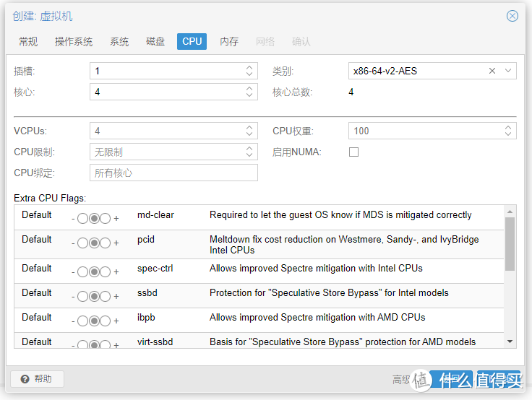This screenshot has height=400, width=532.
Task: Click the 核心 spinner arrows
Action: [250, 92]
